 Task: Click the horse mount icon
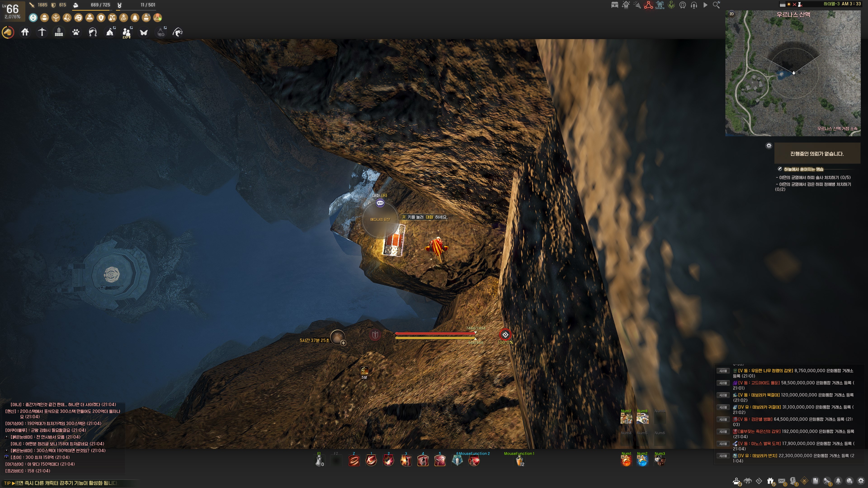(8, 32)
